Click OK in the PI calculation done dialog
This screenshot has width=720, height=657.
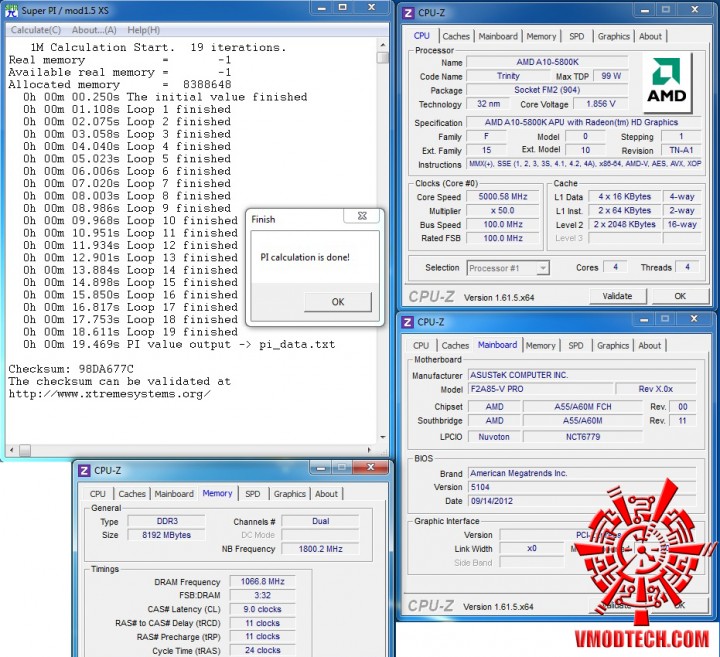tap(338, 302)
